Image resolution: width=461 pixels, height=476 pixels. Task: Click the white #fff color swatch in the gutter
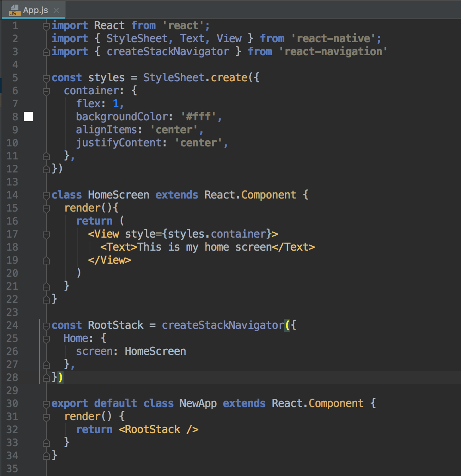tap(28, 117)
